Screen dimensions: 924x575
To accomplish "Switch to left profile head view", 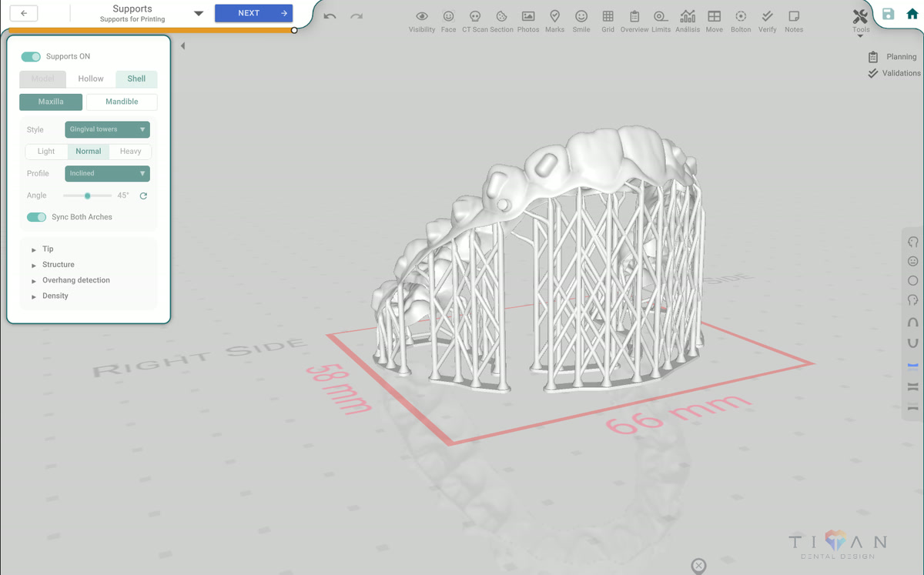I will point(913,242).
